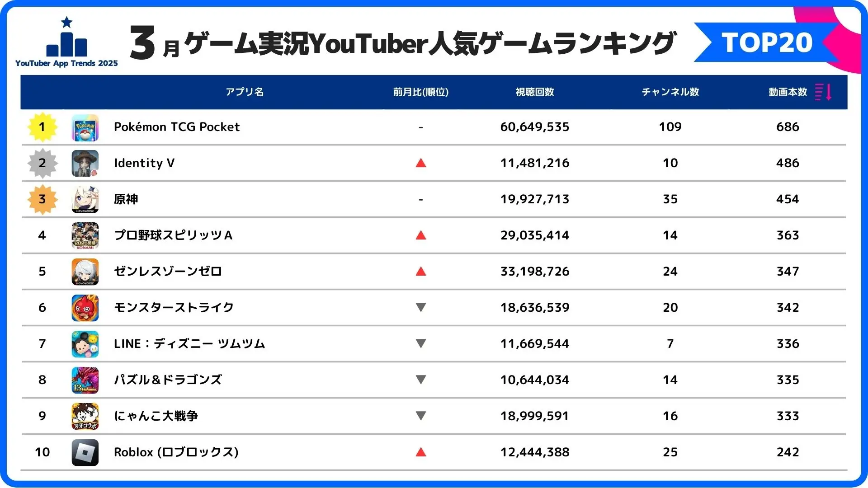Image resolution: width=868 pixels, height=488 pixels.
Task: Click the silver rank 2 badge
Action: pyautogui.click(x=42, y=163)
